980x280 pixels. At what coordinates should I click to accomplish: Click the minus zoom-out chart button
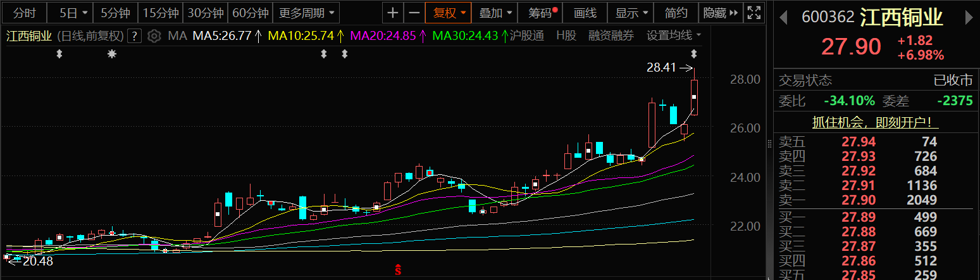(x=414, y=13)
